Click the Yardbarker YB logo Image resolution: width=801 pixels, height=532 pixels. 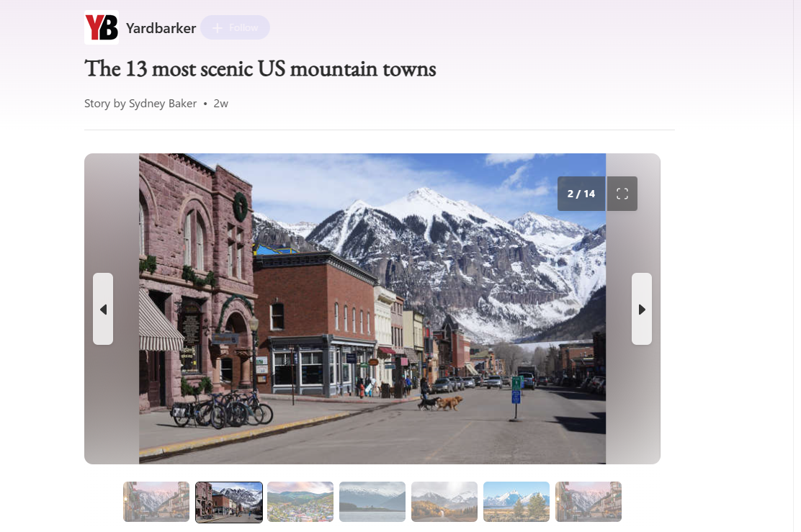tap(101, 27)
